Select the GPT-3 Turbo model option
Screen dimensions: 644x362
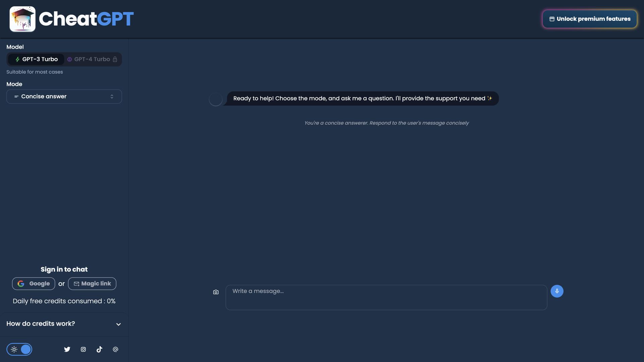(x=36, y=59)
